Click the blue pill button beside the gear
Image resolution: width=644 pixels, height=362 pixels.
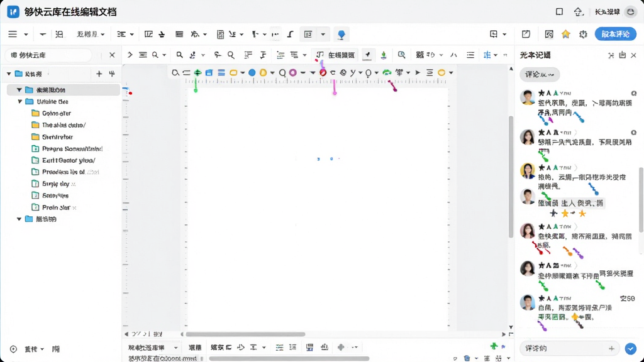point(615,34)
